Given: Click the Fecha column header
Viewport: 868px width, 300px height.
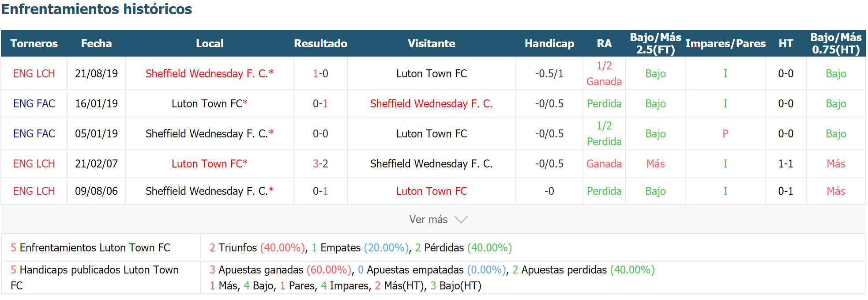Looking at the screenshot, I should pos(96,43).
